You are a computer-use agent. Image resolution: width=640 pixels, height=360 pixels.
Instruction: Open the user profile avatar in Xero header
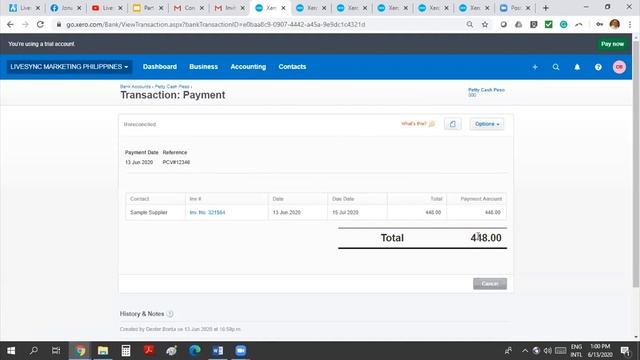click(x=619, y=67)
